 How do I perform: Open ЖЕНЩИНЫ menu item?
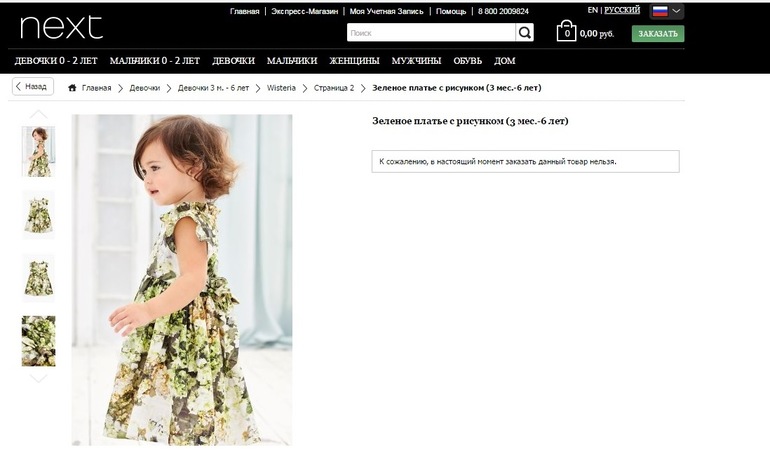coord(354,61)
